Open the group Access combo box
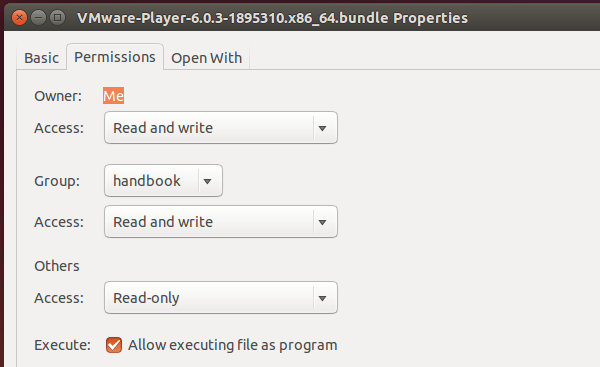This screenshot has width=600, height=367. [x=221, y=222]
